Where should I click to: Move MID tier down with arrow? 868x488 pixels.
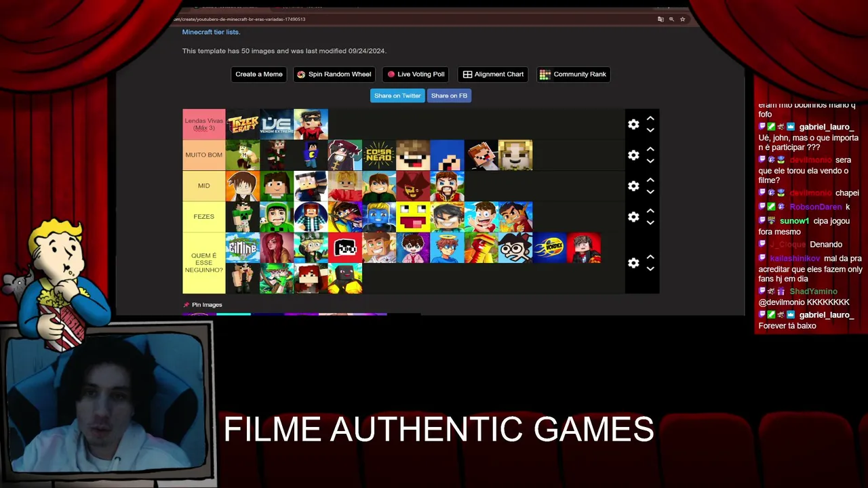click(650, 191)
